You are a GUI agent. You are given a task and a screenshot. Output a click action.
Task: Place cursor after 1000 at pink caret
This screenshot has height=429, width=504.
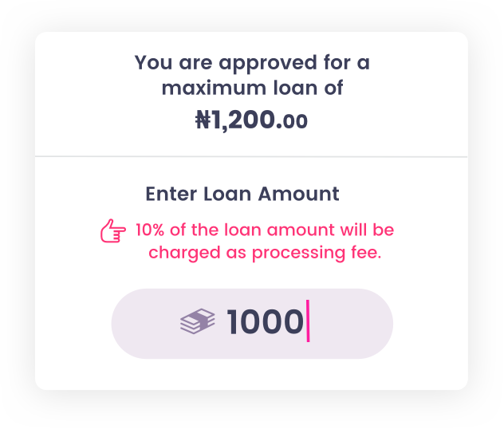[308, 321]
